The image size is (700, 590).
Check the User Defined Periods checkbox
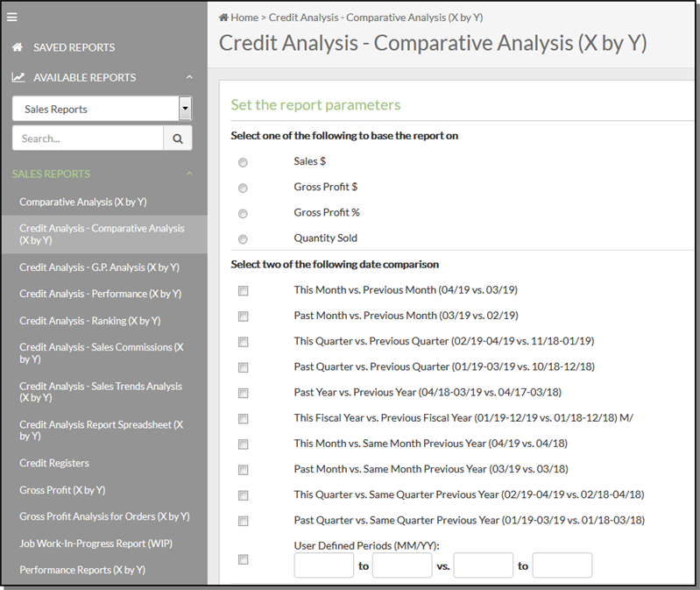pos(244,559)
